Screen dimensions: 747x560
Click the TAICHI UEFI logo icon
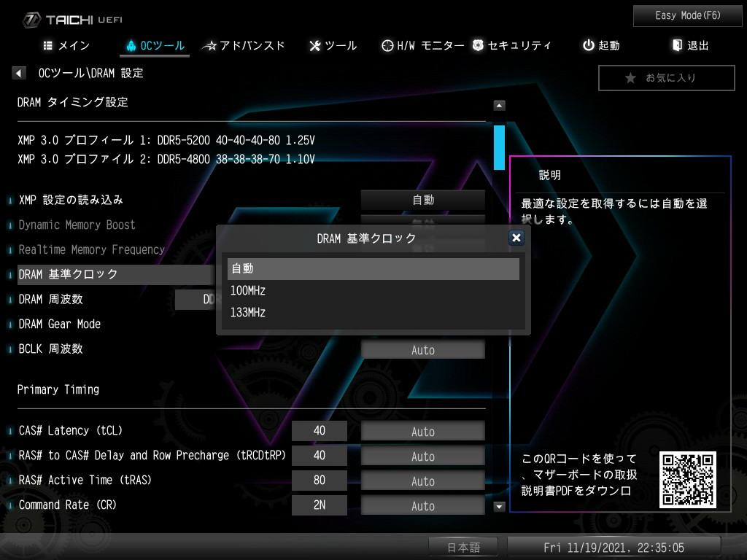32,20
